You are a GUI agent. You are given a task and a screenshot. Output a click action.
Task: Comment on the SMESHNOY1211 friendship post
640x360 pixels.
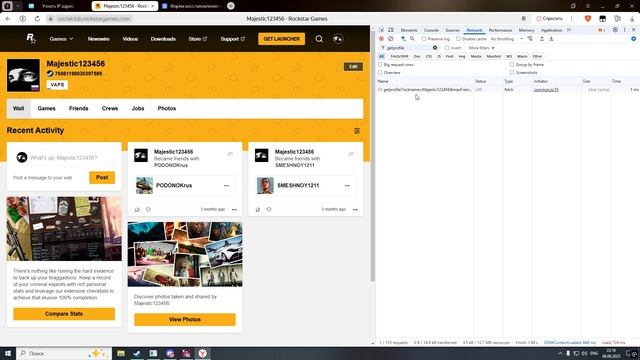pyautogui.click(x=269, y=209)
